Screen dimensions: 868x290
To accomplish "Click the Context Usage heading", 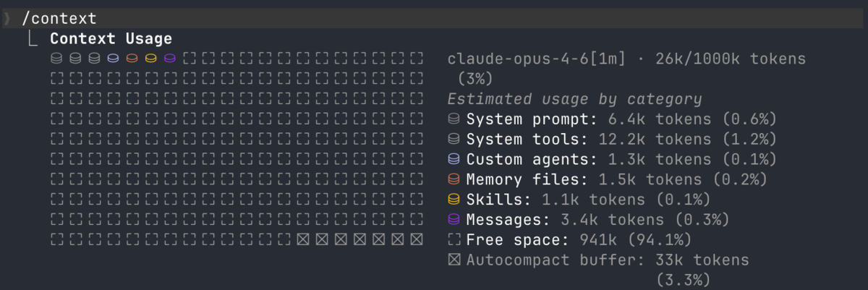I will pyautogui.click(x=111, y=38).
